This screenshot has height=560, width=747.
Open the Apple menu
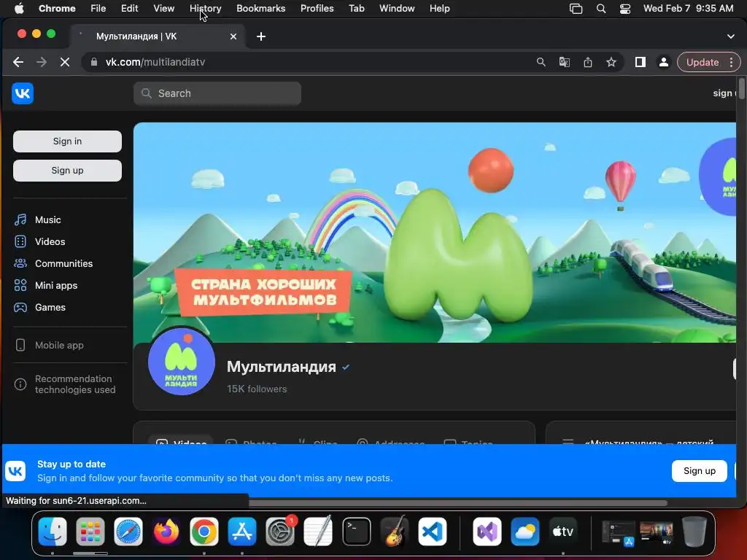point(19,8)
